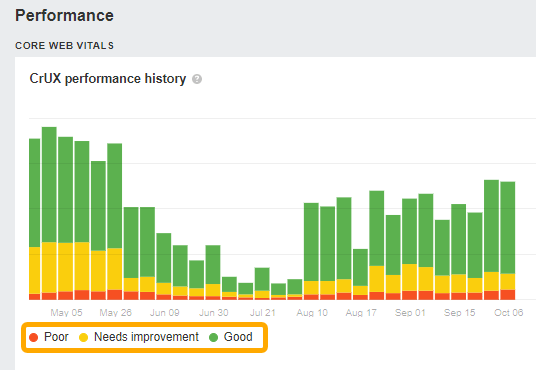Click the May 05 x-axis date label
536x370 pixels.
66,313
